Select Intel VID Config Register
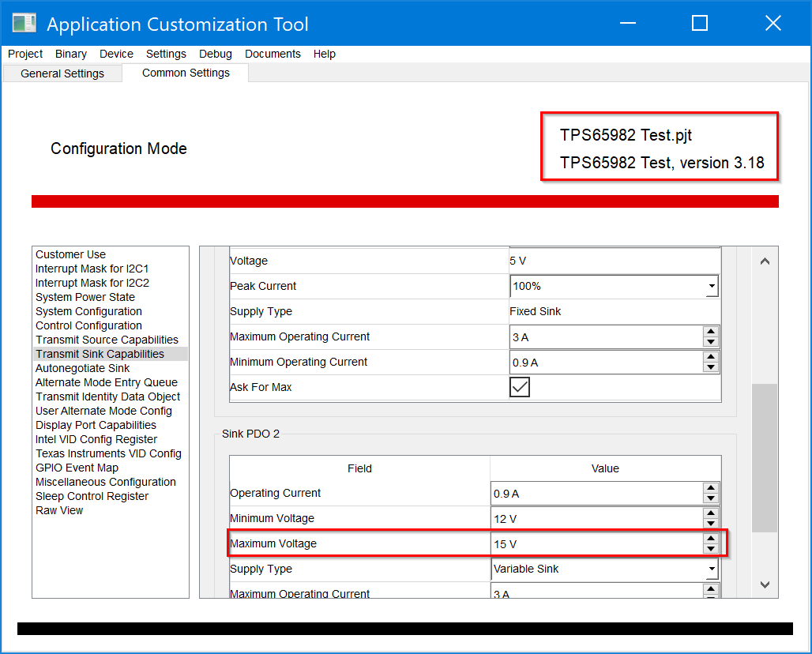The height and width of the screenshot is (654, 812). [x=96, y=439]
